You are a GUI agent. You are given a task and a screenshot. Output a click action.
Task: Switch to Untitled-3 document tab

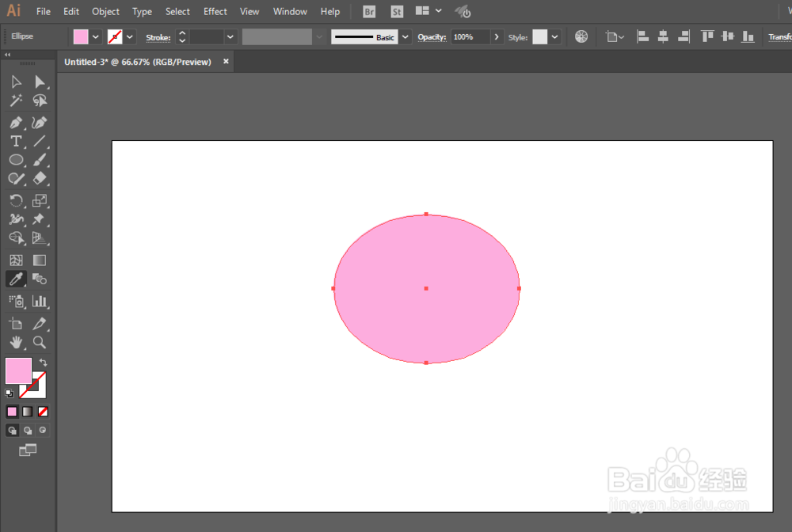137,62
